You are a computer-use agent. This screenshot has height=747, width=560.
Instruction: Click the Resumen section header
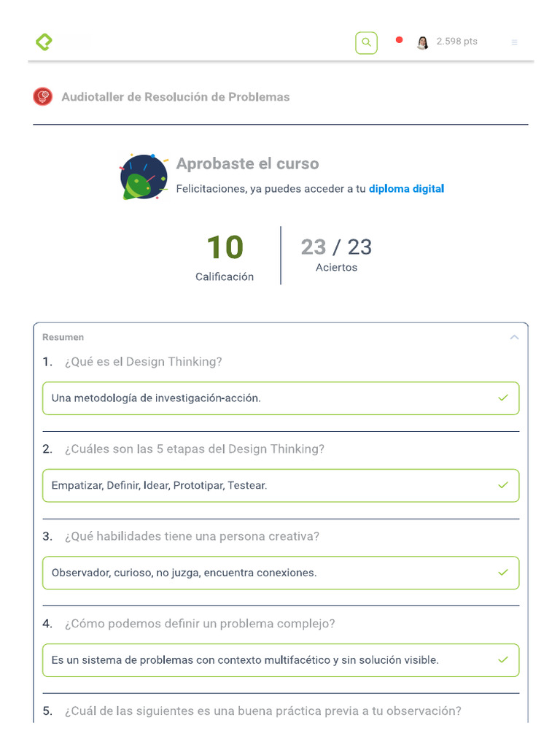[63, 337]
